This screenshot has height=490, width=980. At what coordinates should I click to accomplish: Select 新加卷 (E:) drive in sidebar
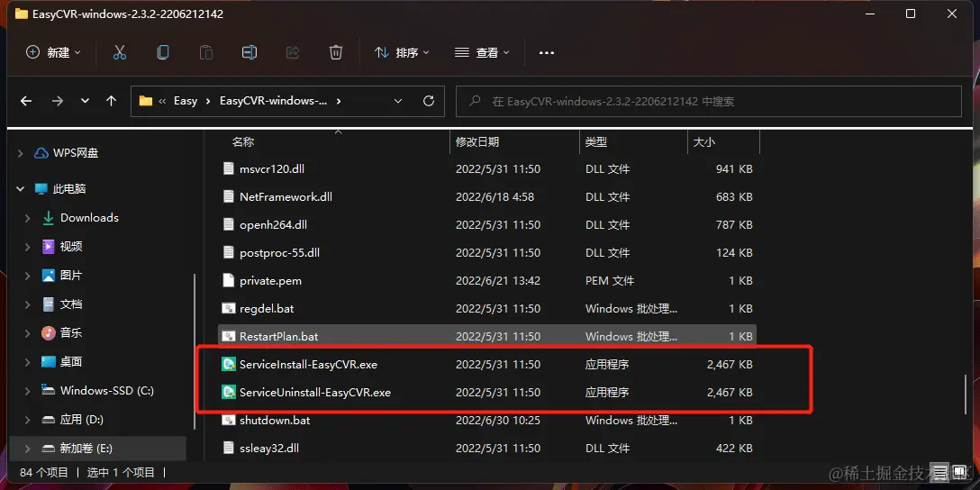click(86, 449)
